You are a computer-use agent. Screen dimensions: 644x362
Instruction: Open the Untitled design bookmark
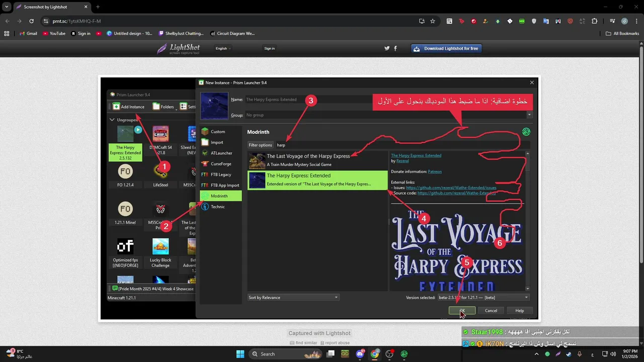pyautogui.click(x=129, y=34)
